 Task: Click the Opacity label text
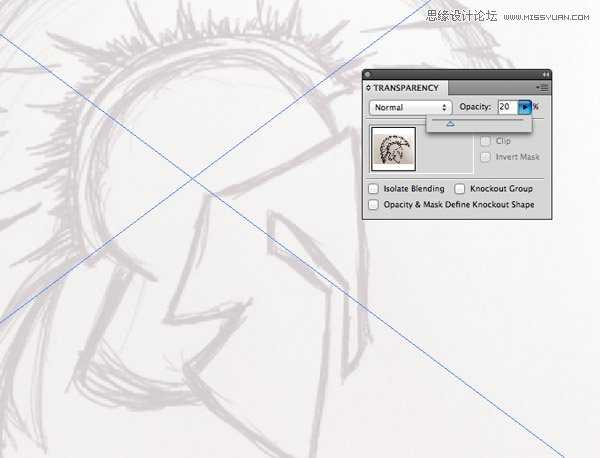(x=475, y=107)
